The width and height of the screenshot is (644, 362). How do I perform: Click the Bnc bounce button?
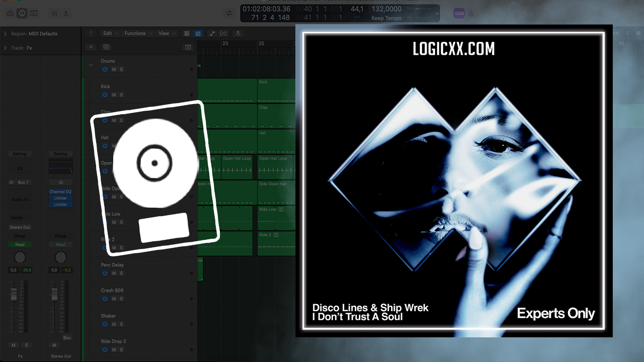(67, 338)
